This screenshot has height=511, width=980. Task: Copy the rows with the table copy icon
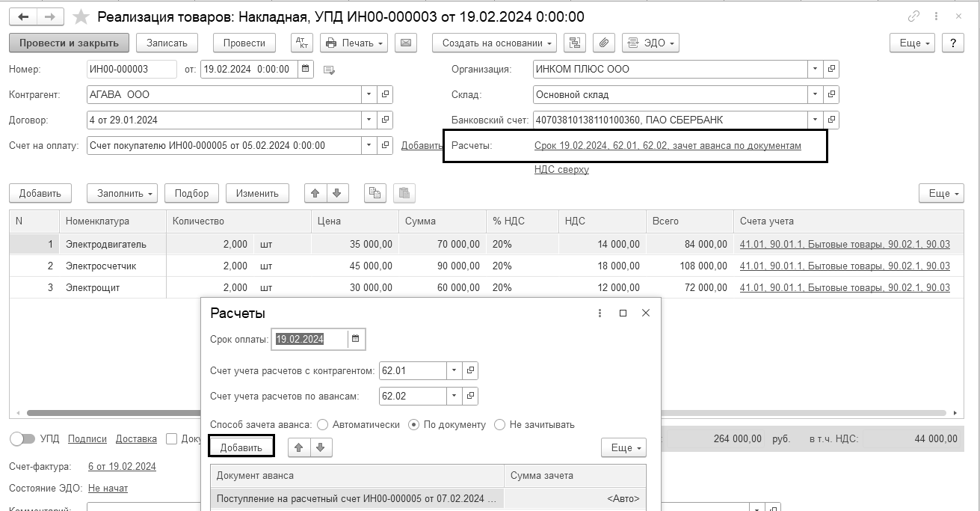click(375, 193)
